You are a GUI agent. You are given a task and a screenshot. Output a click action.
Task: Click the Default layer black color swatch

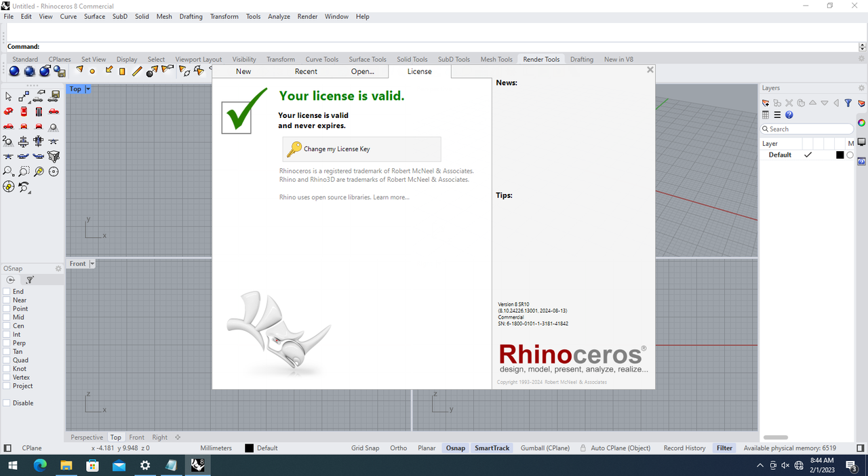[840, 155]
